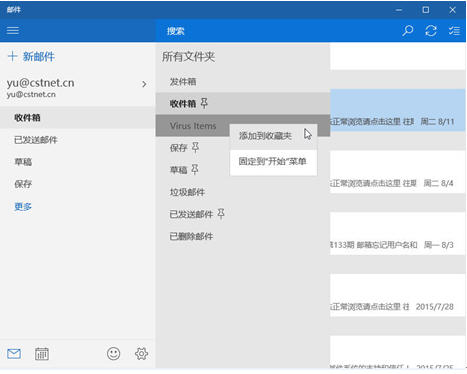Sync the mailbox with the refresh icon
Viewport: 467px width, 374px height.
(431, 31)
